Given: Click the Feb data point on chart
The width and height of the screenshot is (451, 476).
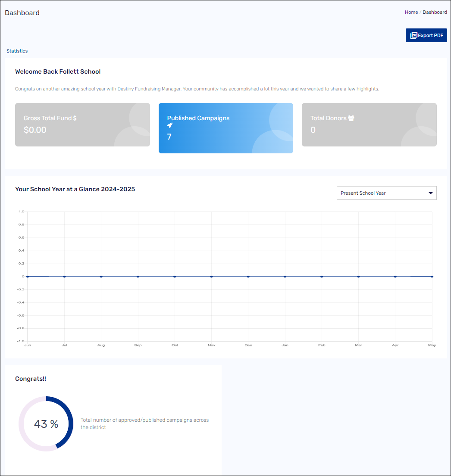Looking at the screenshot, I should click(x=322, y=277).
